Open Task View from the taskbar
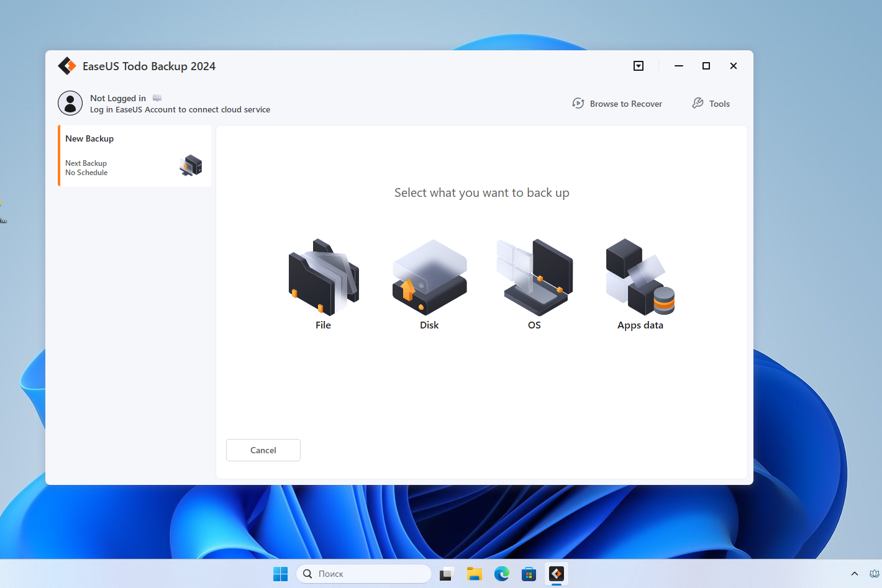Image resolution: width=882 pixels, height=588 pixels. (x=447, y=574)
